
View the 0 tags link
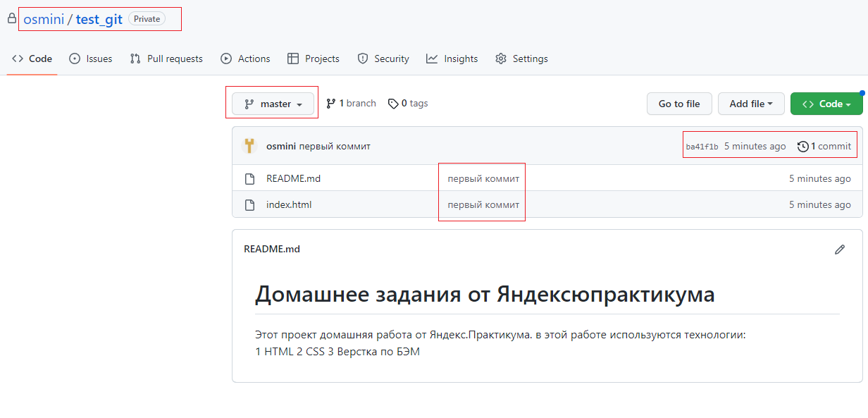[408, 103]
